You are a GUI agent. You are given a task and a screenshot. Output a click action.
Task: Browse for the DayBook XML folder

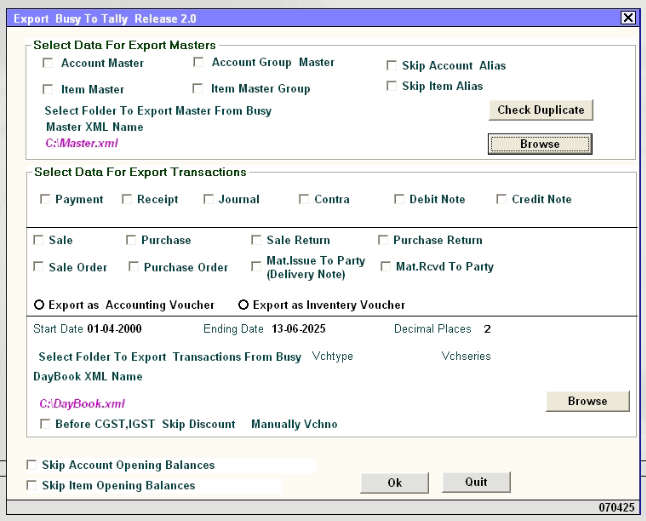[587, 401]
